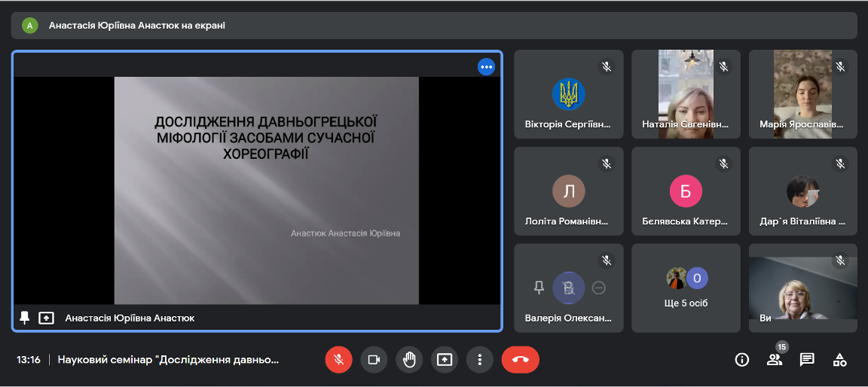
Task: Pin Валерія Олександрівна's tile
Action: (539, 287)
